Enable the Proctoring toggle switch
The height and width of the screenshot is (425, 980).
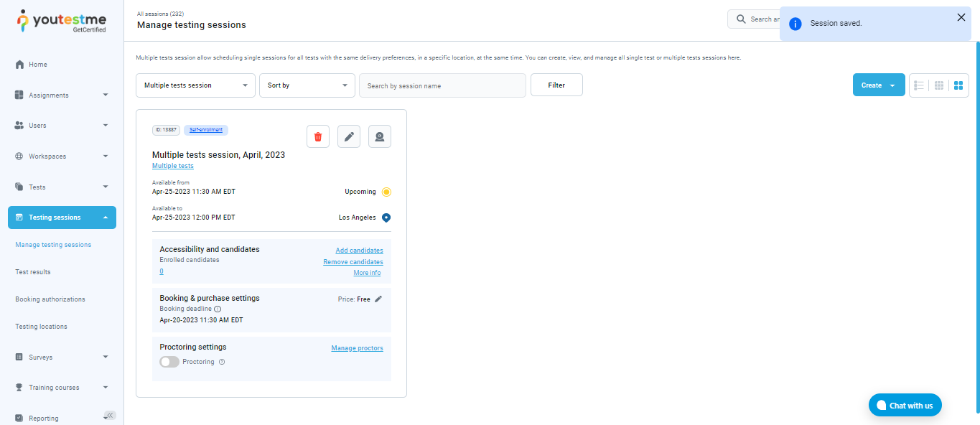click(x=169, y=362)
